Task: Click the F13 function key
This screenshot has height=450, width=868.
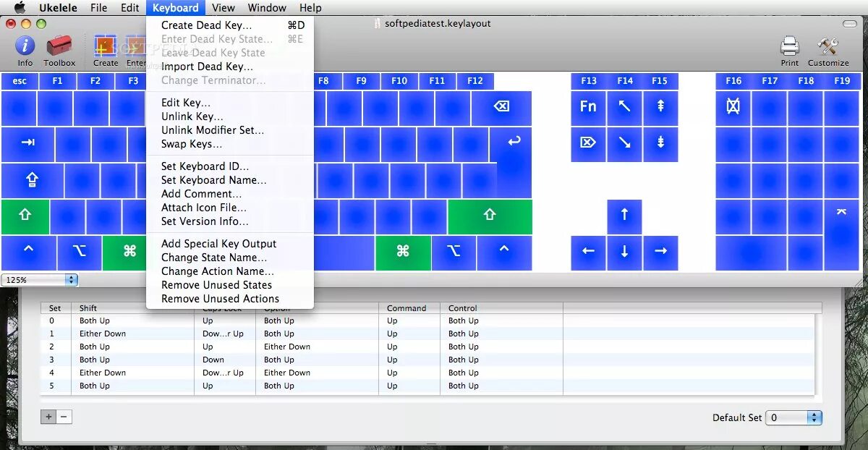Action: coord(588,81)
